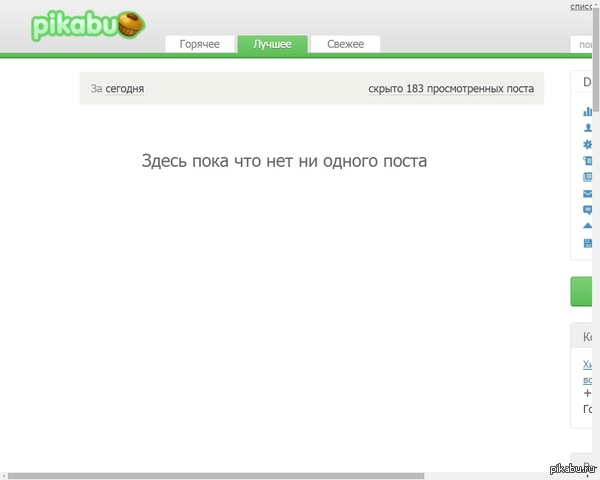Open settings via the gear icon
This screenshot has width=600, height=480.
coord(587,144)
